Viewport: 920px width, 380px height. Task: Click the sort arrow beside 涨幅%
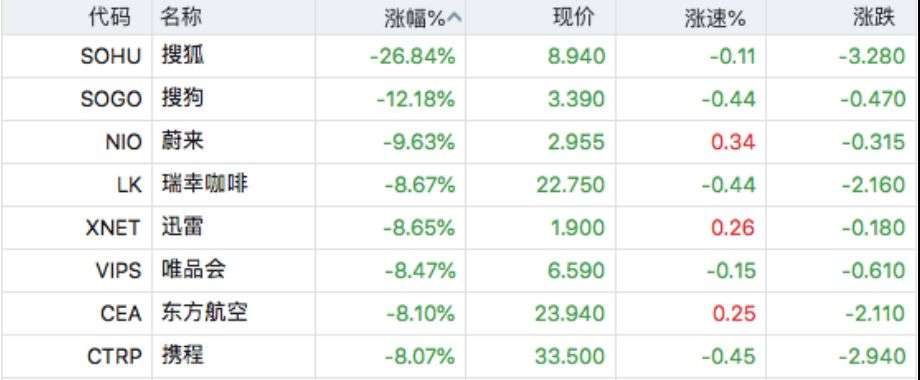454,18
